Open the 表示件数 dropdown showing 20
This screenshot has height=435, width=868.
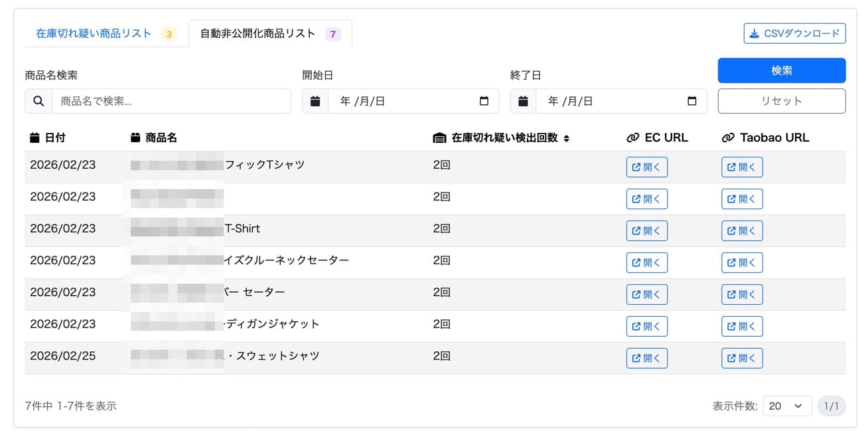click(787, 406)
